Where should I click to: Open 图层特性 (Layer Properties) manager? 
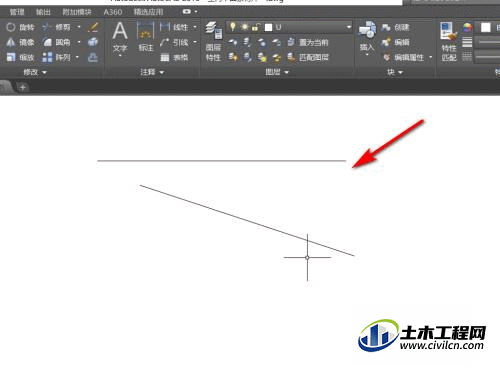tap(213, 42)
